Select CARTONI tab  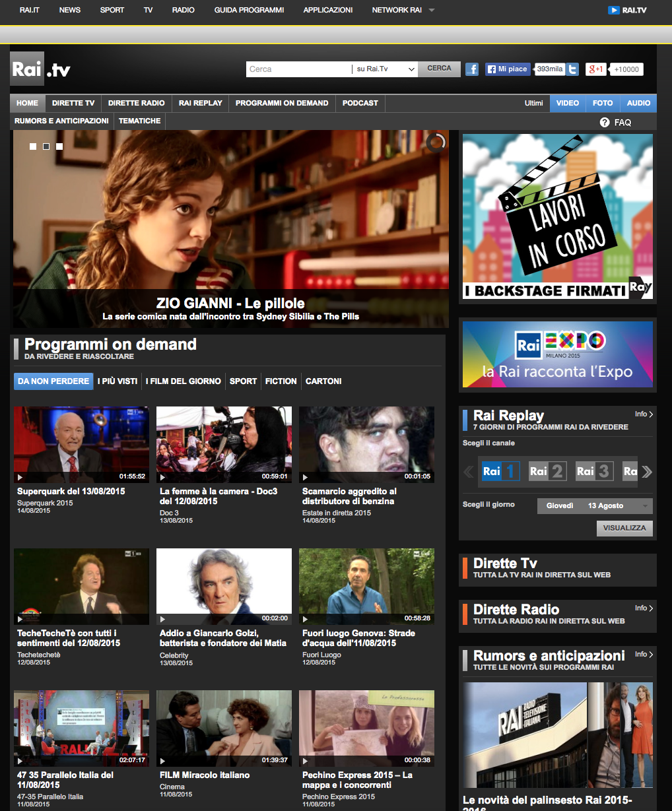(x=323, y=381)
